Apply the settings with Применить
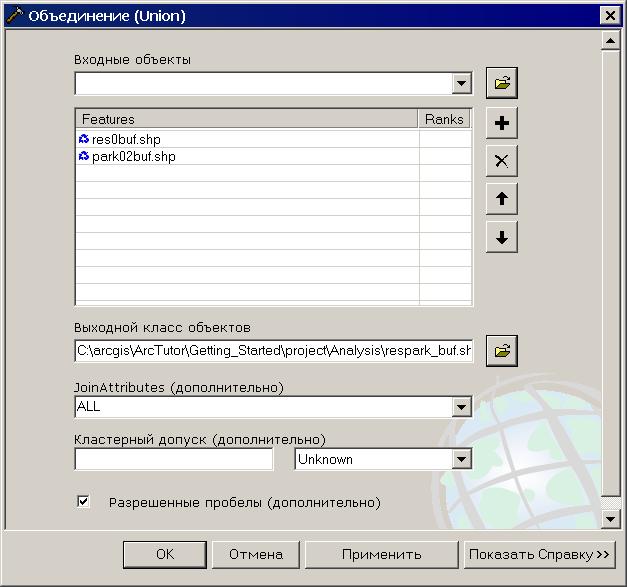The width and height of the screenshot is (627, 587). click(381, 555)
